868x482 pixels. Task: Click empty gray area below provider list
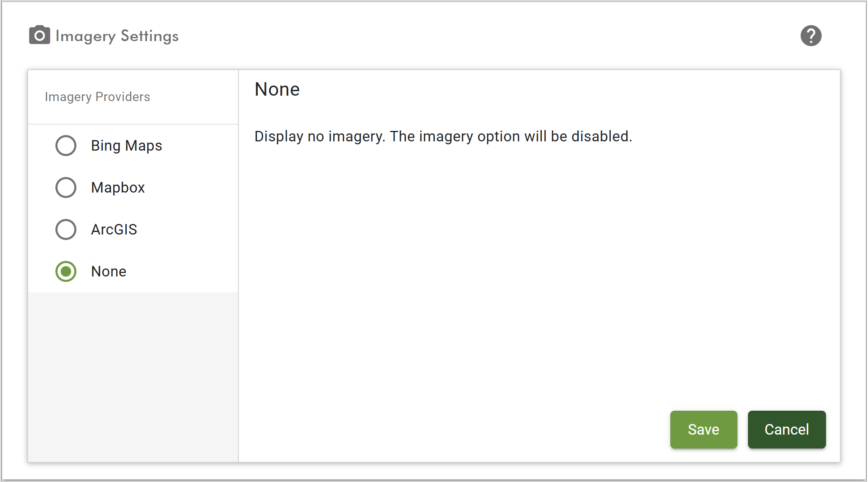tap(133, 378)
